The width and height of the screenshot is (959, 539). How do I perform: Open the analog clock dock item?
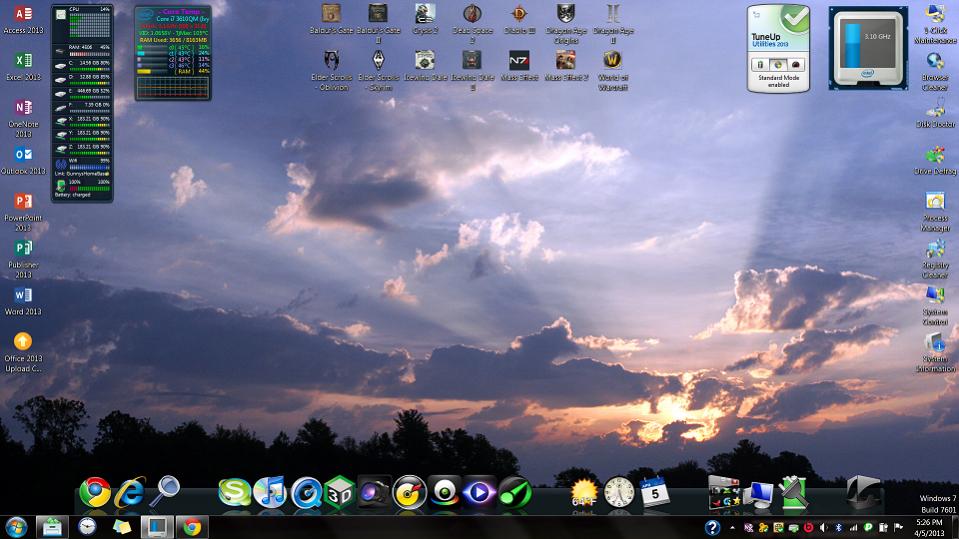[619, 493]
